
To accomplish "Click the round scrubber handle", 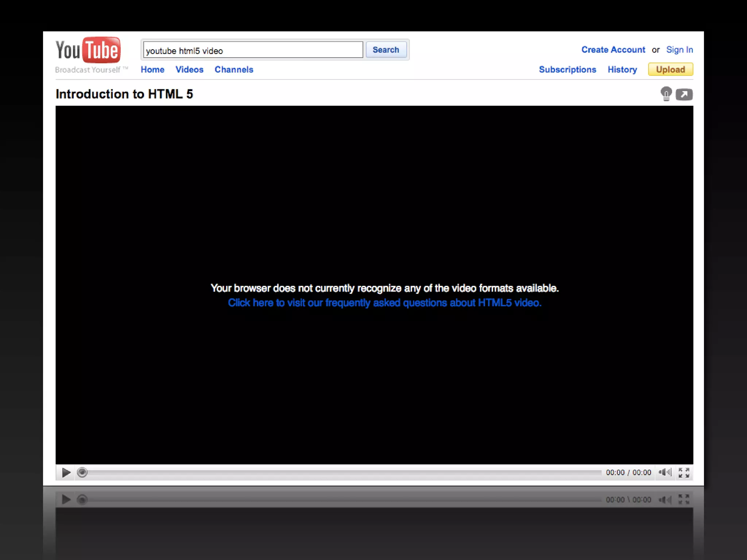I will click(x=82, y=472).
